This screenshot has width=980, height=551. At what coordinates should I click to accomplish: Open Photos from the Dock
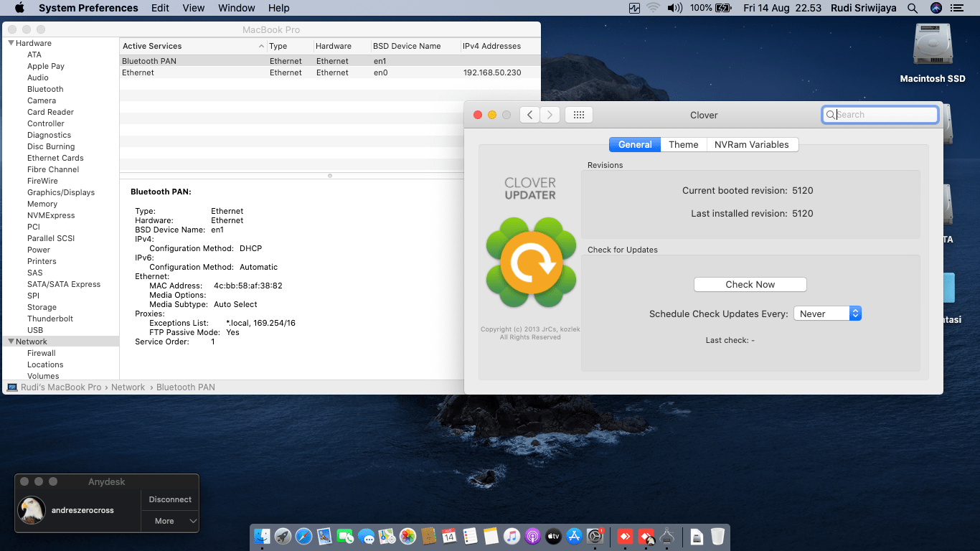pyautogui.click(x=407, y=536)
